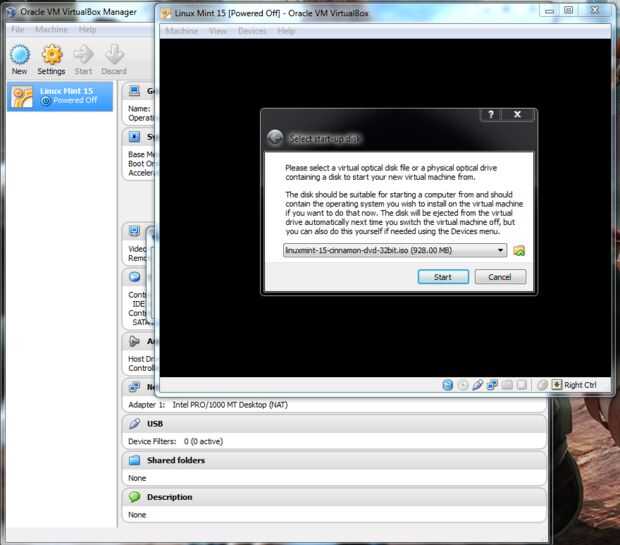Click the USB section plug icon
This screenshot has width=620, height=545.
point(134,424)
